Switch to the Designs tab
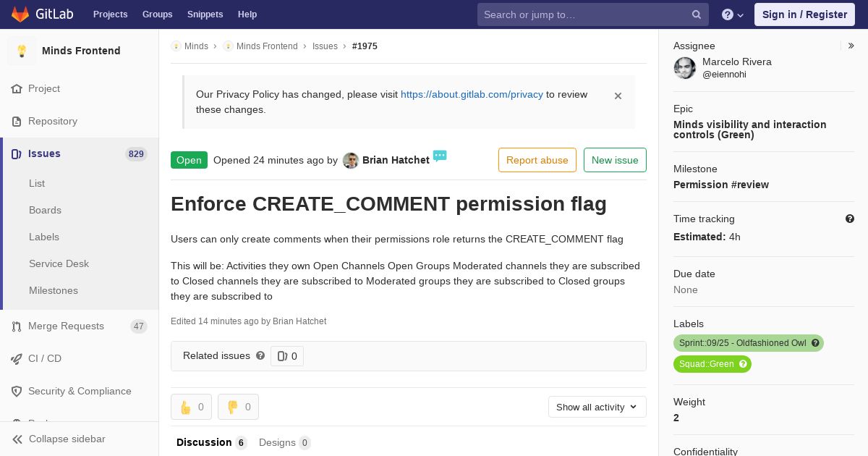Viewport: 868px width, 456px height. point(285,442)
